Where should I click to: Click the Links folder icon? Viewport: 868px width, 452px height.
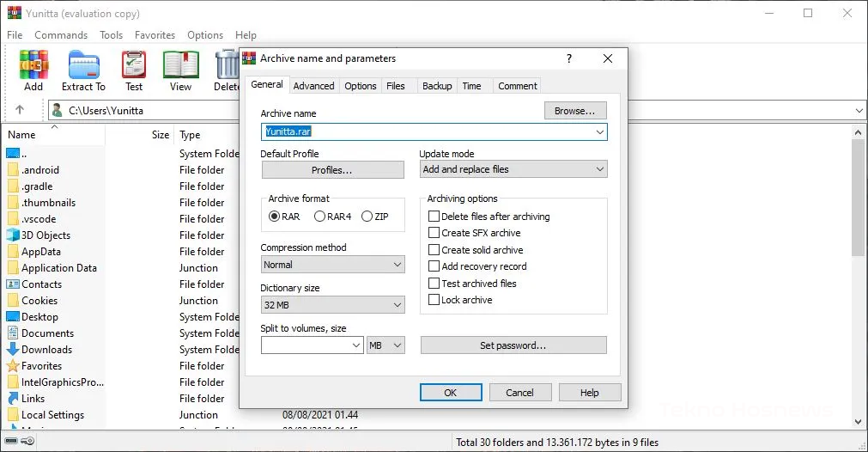coord(13,398)
